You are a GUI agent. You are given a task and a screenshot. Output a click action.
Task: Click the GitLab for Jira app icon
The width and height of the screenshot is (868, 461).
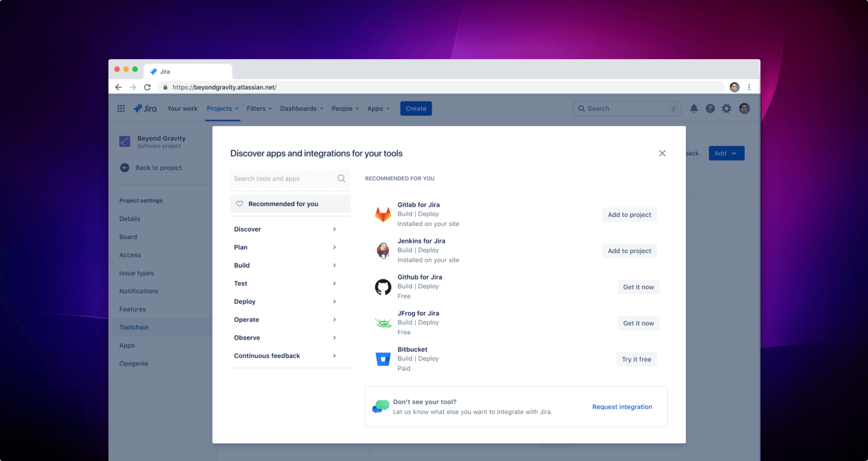(x=383, y=214)
